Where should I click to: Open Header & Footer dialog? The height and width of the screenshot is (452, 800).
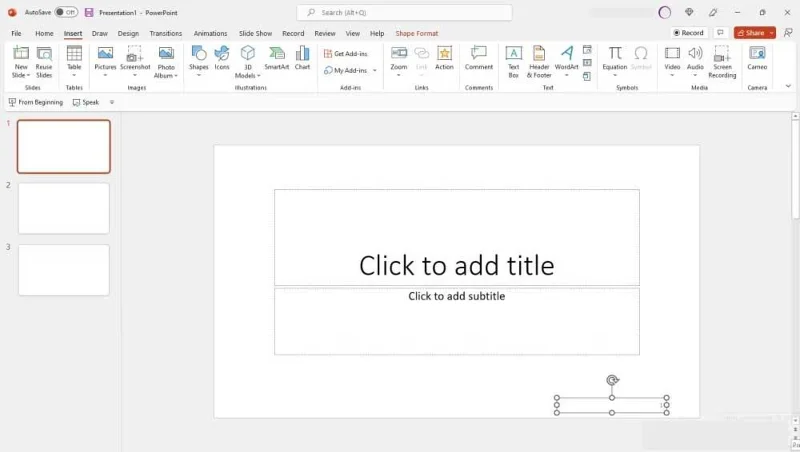pos(539,62)
